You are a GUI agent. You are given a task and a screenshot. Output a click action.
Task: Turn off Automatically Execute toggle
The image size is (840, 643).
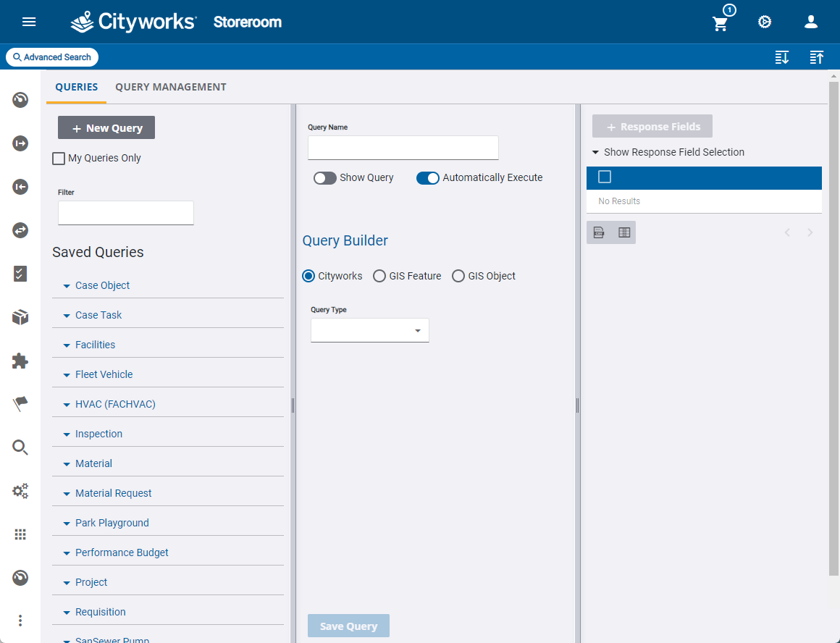pos(428,178)
